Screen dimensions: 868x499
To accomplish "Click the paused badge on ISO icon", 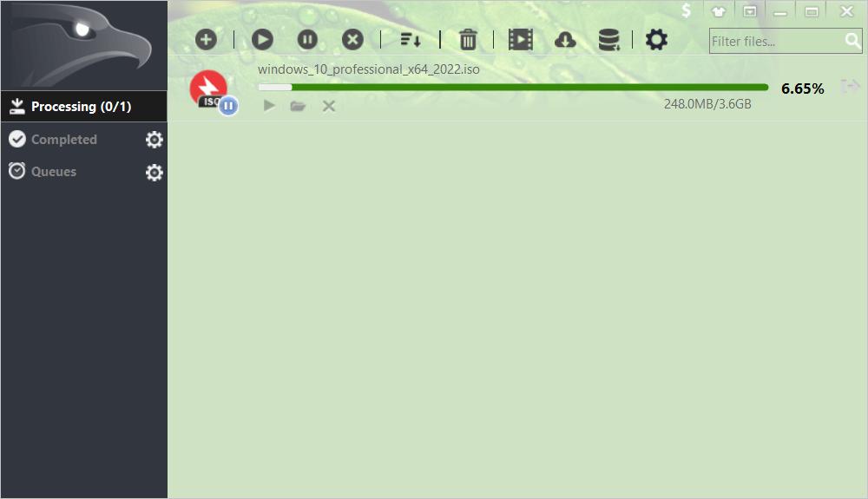I will 228,105.
